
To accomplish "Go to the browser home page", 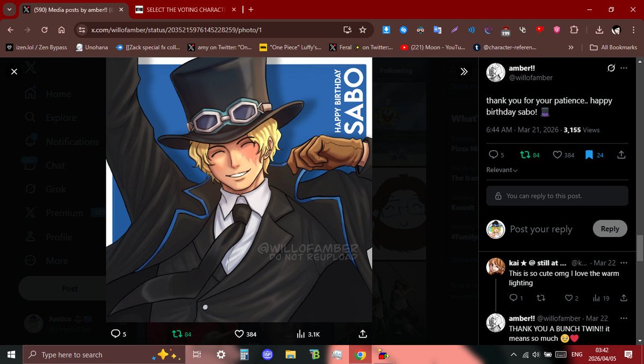I will tap(61, 30).
